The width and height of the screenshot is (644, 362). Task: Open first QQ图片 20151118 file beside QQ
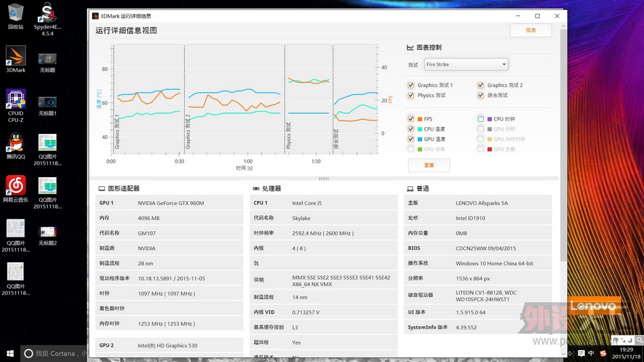tap(47, 150)
